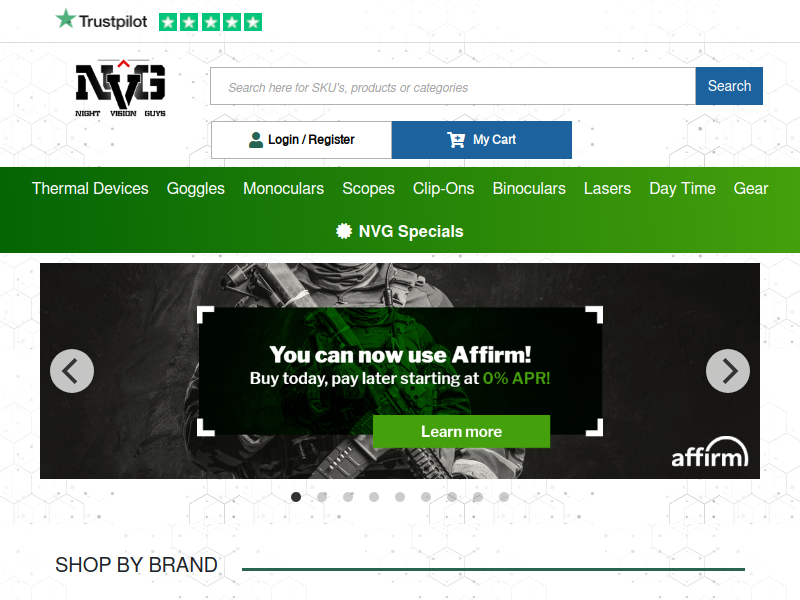Open the Goggles menu item
This screenshot has height=600, width=800.
[x=195, y=188]
